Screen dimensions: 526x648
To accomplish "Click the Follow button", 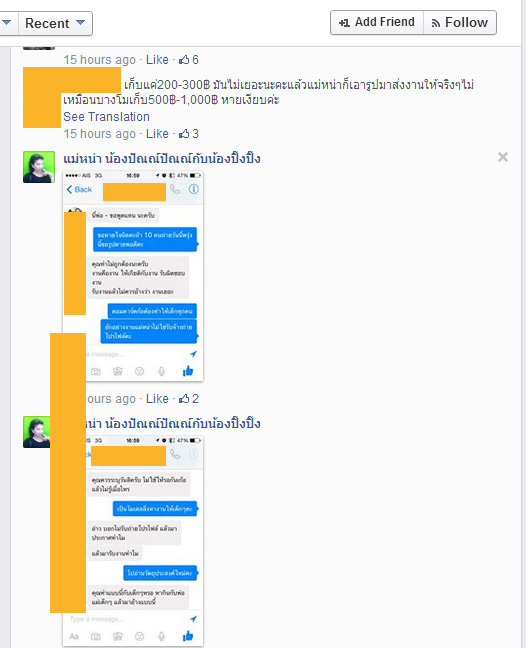I will coord(460,22).
